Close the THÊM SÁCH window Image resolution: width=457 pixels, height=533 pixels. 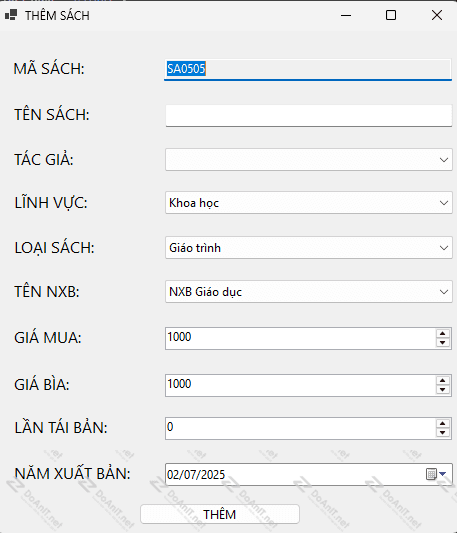(x=437, y=15)
